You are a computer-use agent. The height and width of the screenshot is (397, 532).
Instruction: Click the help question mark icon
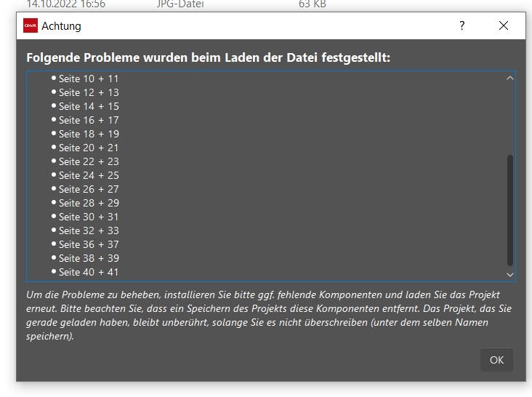[462, 25]
